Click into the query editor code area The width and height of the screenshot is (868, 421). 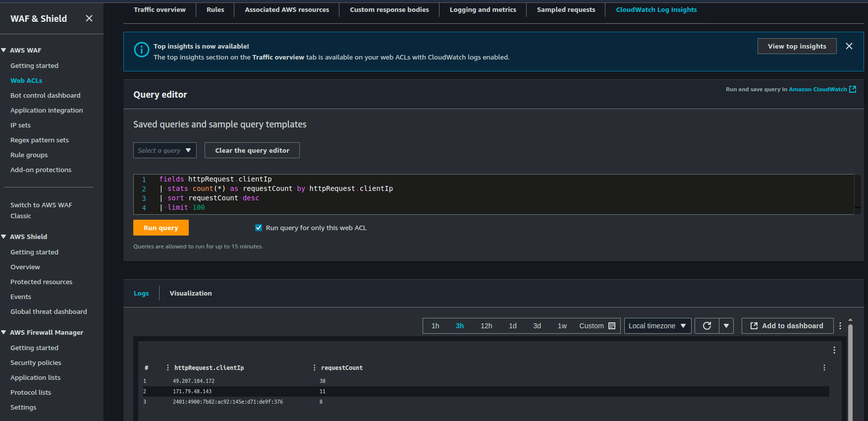[x=494, y=194]
